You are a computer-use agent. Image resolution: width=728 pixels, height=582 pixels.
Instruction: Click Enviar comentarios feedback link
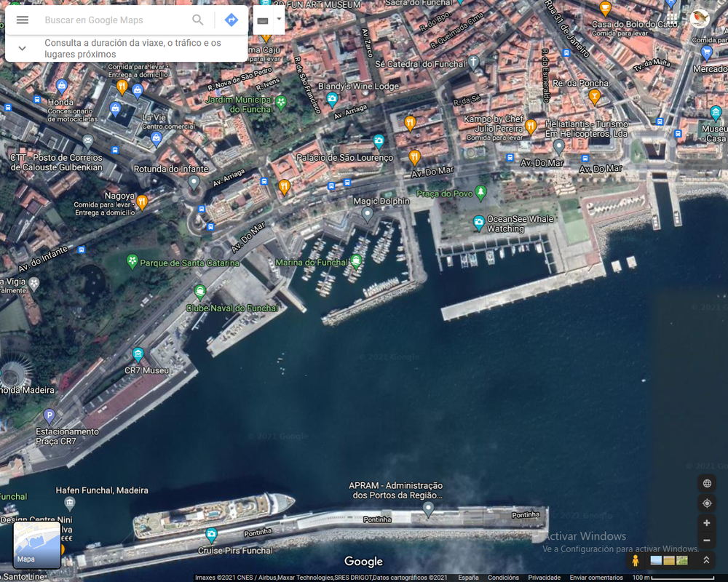pyautogui.click(x=596, y=578)
